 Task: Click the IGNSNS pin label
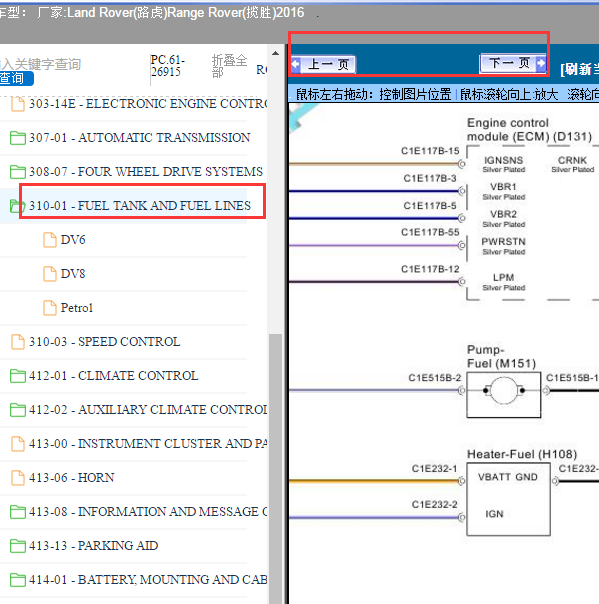(503, 160)
